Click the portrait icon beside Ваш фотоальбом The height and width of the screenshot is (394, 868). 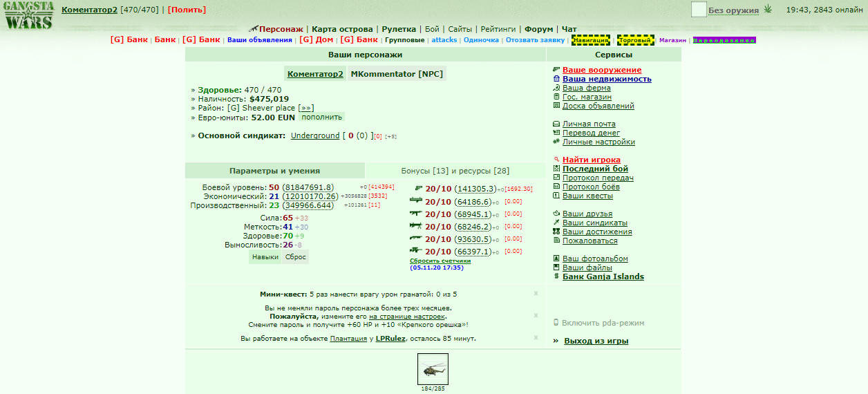556,259
